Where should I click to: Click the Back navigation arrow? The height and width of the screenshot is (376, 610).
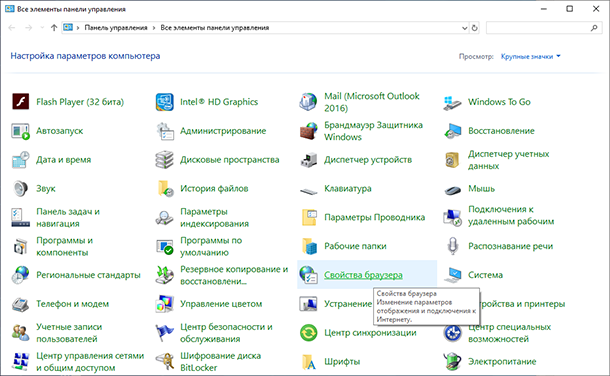click(x=12, y=28)
